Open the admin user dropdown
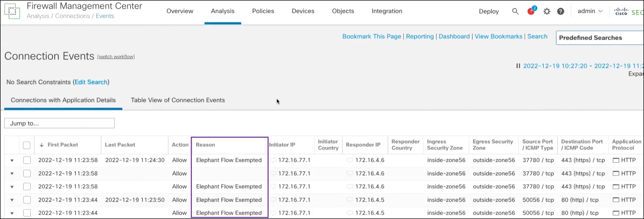644x219 pixels. click(590, 11)
